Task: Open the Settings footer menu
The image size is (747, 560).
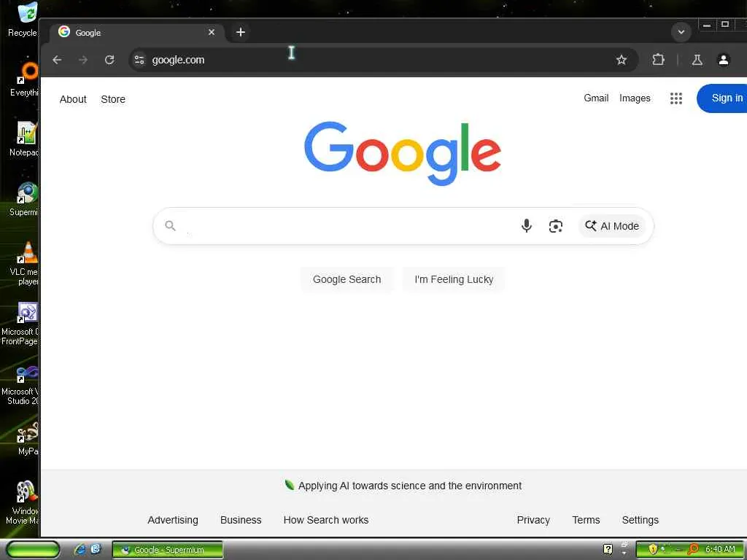Action: click(x=640, y=520)
